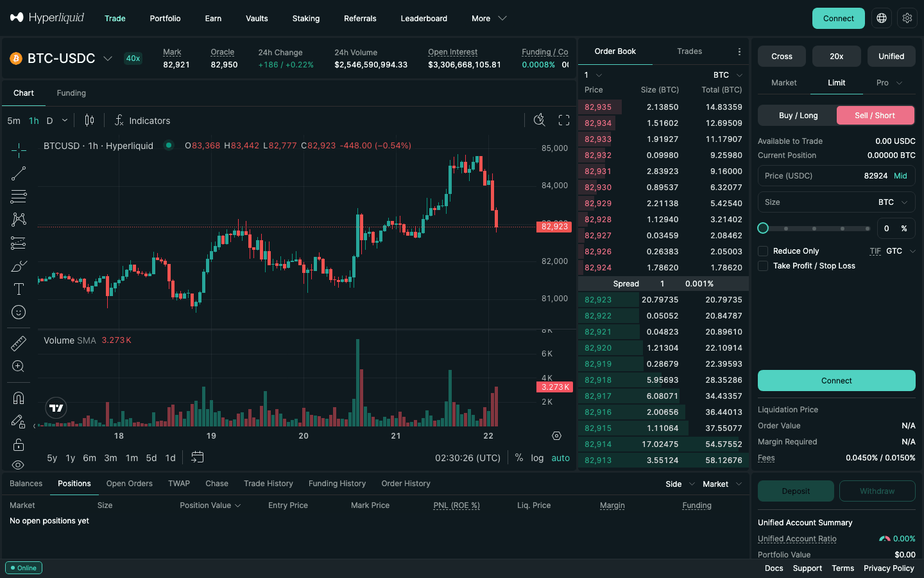Go to the Vaults page
Image resolution: width=924 pixels, height=578 pixels.
pyautogui.click(x=257, y=19)
